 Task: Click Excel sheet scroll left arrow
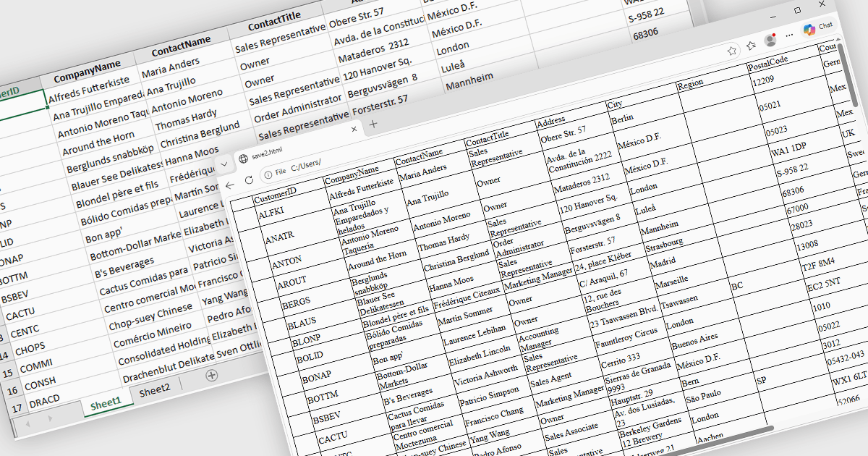click(28, 424)
